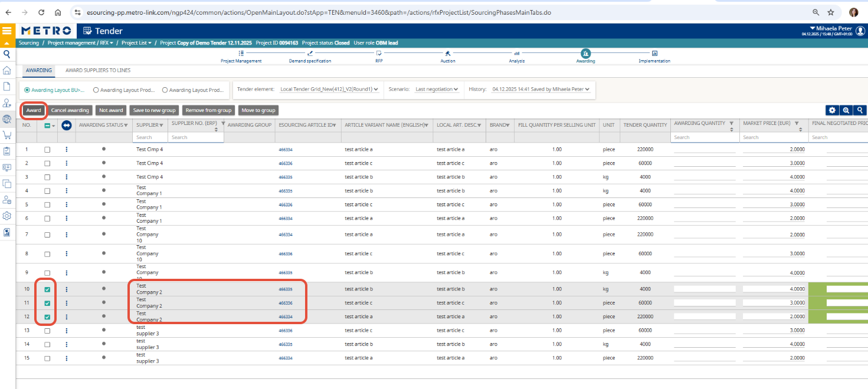Click the zoom-in magnifier table icon
The width and height of the screenshot is (868, 389).
(846, 110)
